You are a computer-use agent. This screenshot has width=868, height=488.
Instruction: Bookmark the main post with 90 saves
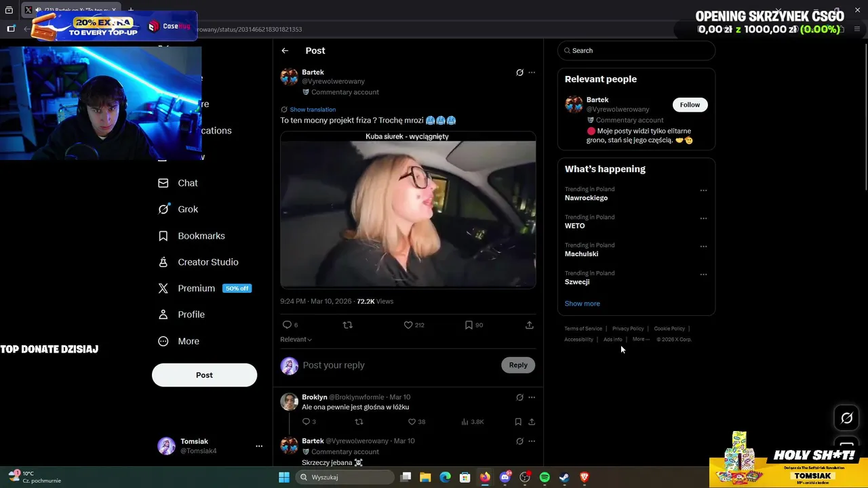pos(473,325)
